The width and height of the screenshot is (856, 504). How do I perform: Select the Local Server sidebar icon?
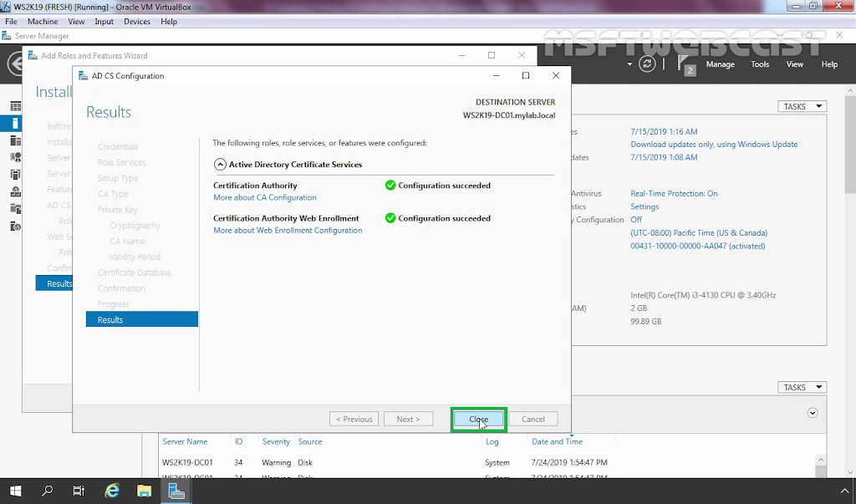point(15,124)
